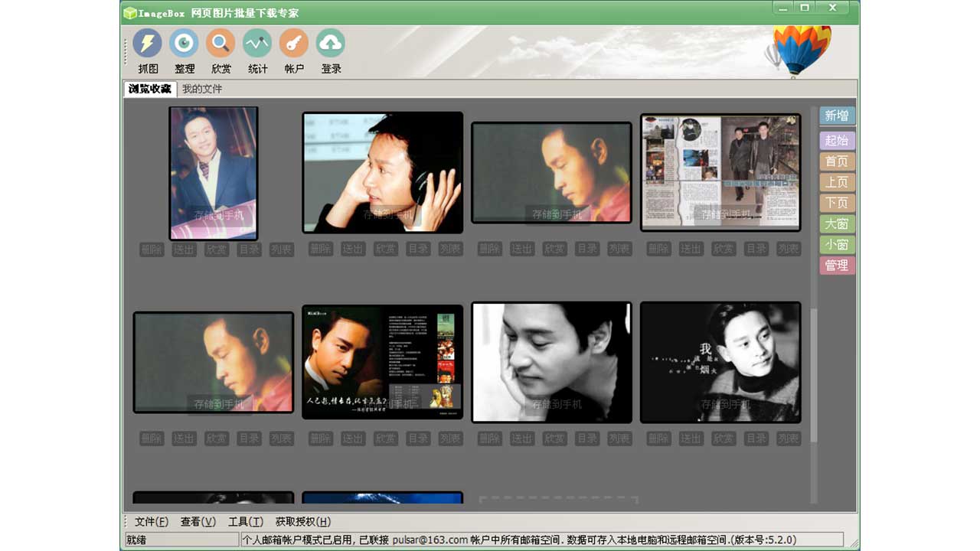Open the 查看(V) menu
The width and height of the screenshot is (980, 551).
coord(198,521)
